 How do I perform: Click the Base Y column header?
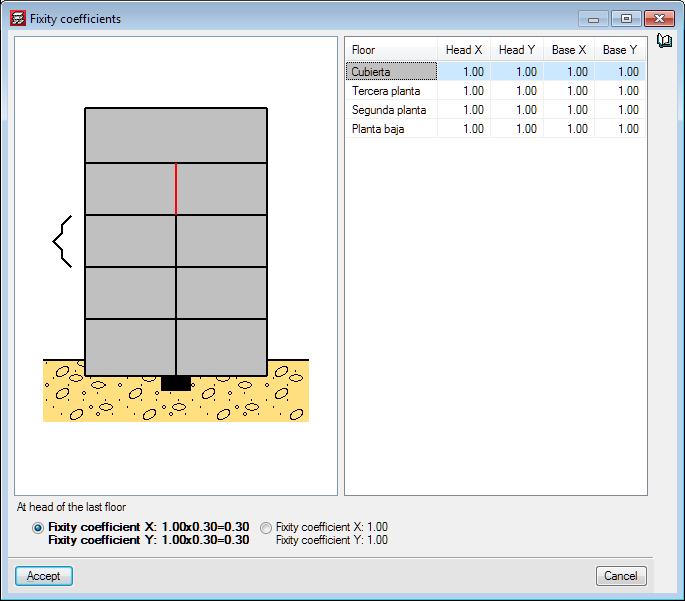click(620, 50)
